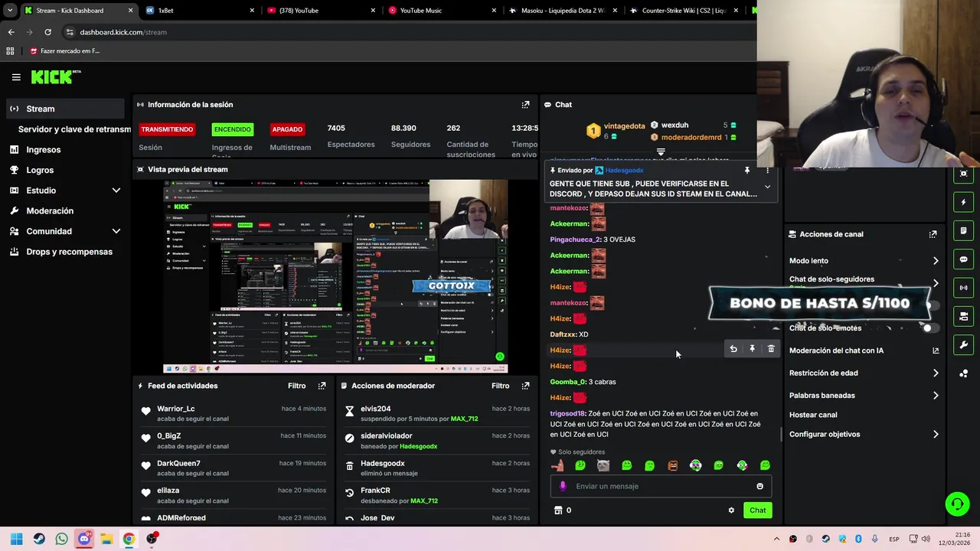Click the green headset support button

point(957,504)
